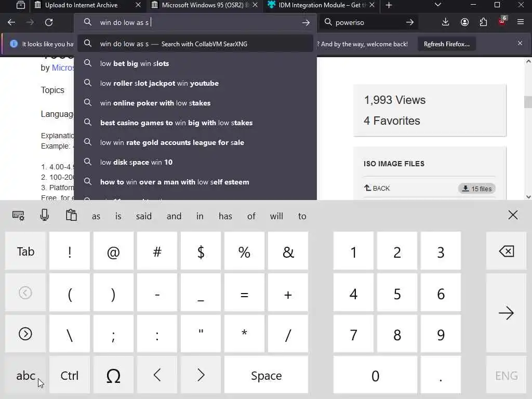Select suggestion 'win online poker with low stakes'
This screenshot has width=532, height=399.
point(195,103)
